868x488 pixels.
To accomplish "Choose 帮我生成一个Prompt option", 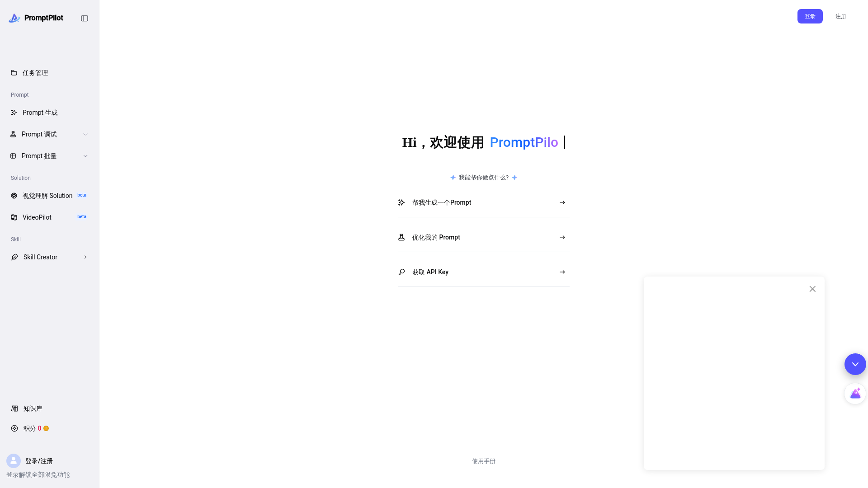I will 484,202.
